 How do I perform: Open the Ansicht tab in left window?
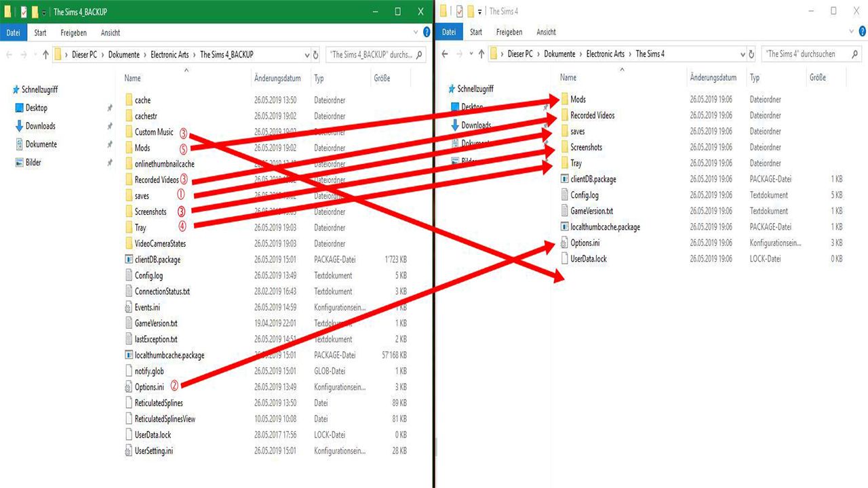coord(111,33)
